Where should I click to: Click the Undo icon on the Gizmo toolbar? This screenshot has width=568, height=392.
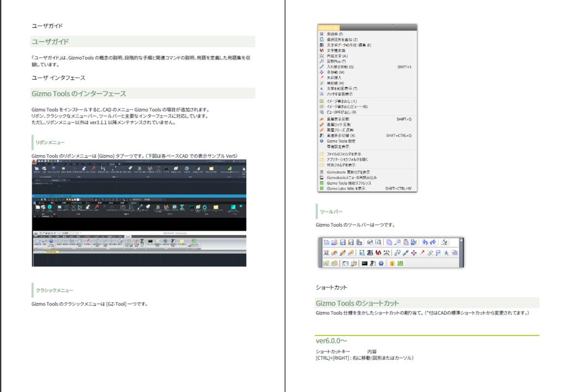[x=425, y=242]
